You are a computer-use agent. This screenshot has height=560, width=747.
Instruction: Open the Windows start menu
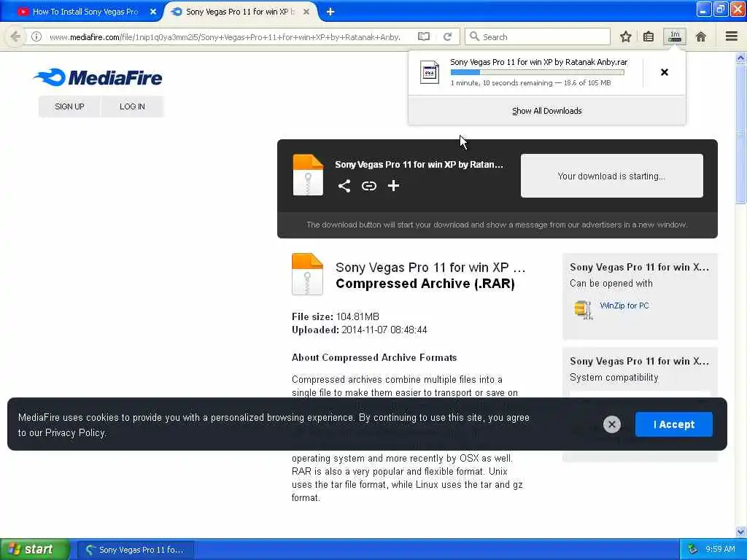[x=35, y=549]
